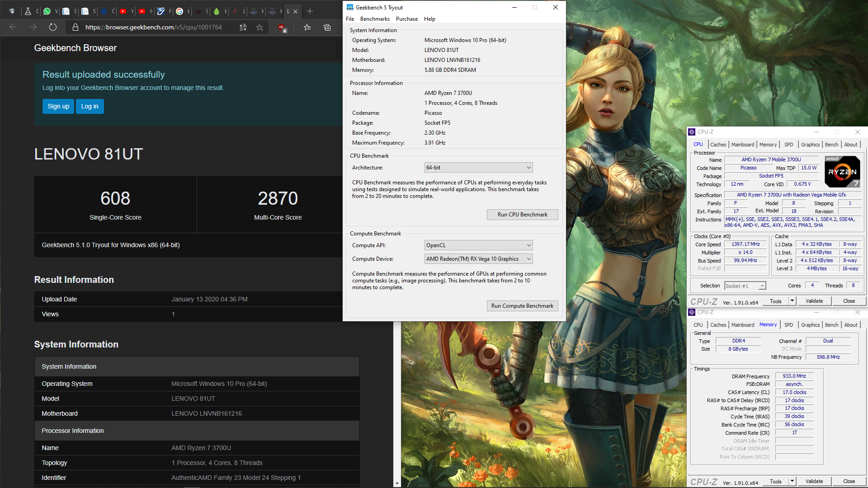The width and height of the screenshot is (868, 488).
Task: Go back in browser history
Action: pos(13,27)
